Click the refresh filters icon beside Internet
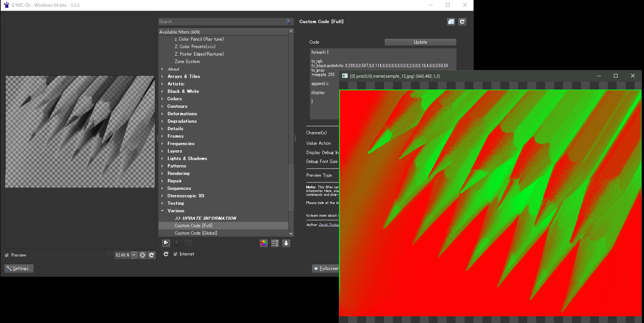This screenshot has width=644, height=323. (166, 254)
